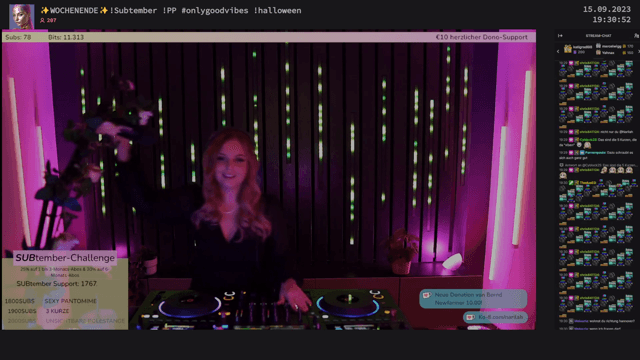Show next leaderboard entries with right chevron
640x360 pixels.
click(x=639, y=51)
